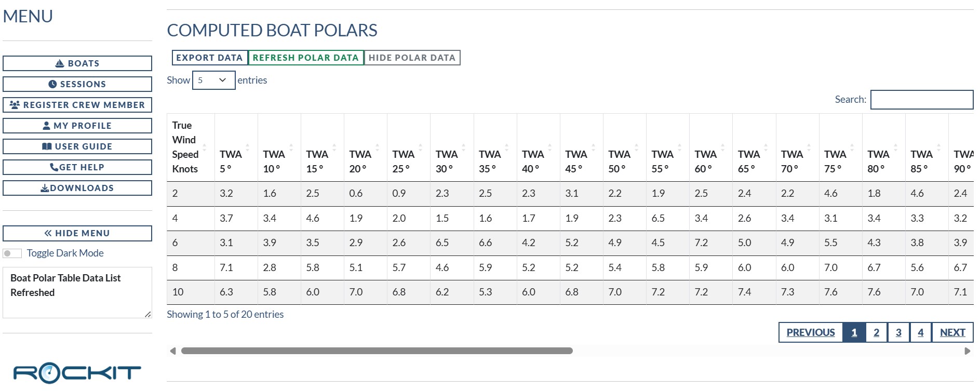The image size is (980, 391).
Task: Click the clock icon beside Sessions
Action: [52, 84]
